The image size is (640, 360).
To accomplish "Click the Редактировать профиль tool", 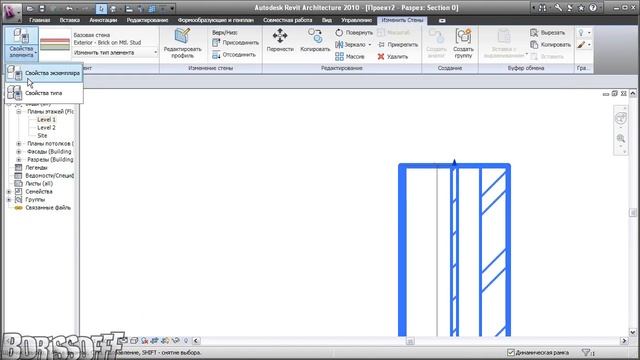I will click(x=182, y=43).
